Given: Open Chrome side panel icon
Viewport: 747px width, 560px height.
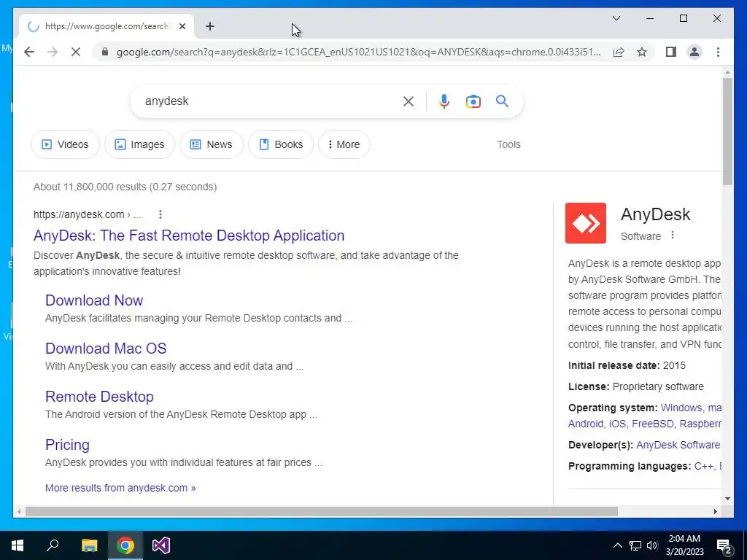Looking at the screenshot, I should 671,52.
